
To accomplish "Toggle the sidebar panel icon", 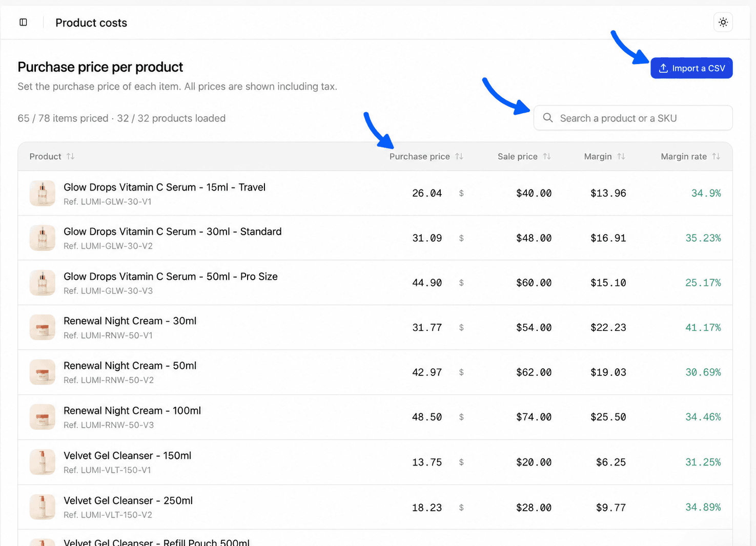I will (x=23, y=23).
